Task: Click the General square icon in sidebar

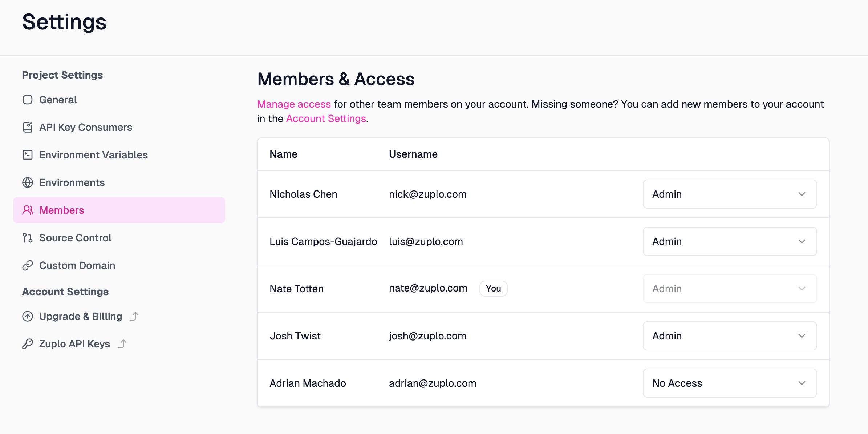Action: 28,100
